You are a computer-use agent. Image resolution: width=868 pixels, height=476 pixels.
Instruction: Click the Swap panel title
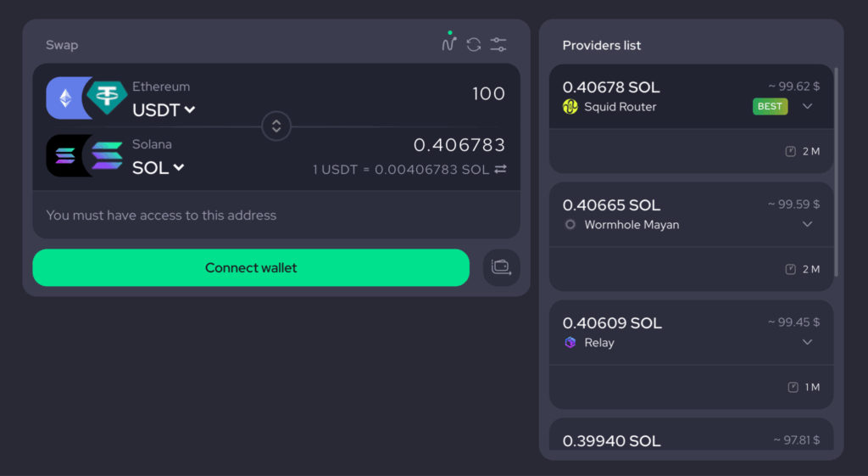(62, 45)
